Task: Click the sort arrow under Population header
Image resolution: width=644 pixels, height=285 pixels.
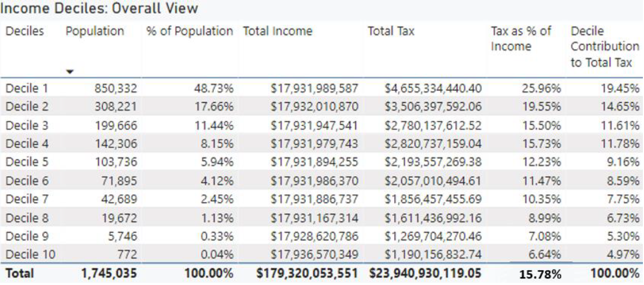Action: [70, 71]
